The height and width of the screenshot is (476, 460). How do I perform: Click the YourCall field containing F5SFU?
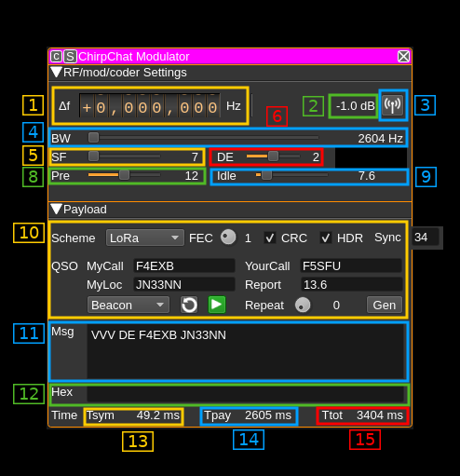(351, 266)
